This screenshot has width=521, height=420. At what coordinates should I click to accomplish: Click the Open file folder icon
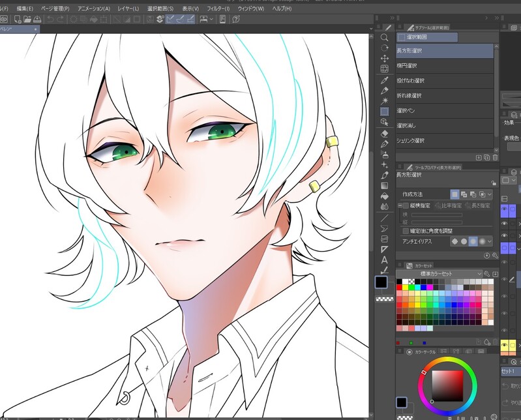tap(27, 20)
